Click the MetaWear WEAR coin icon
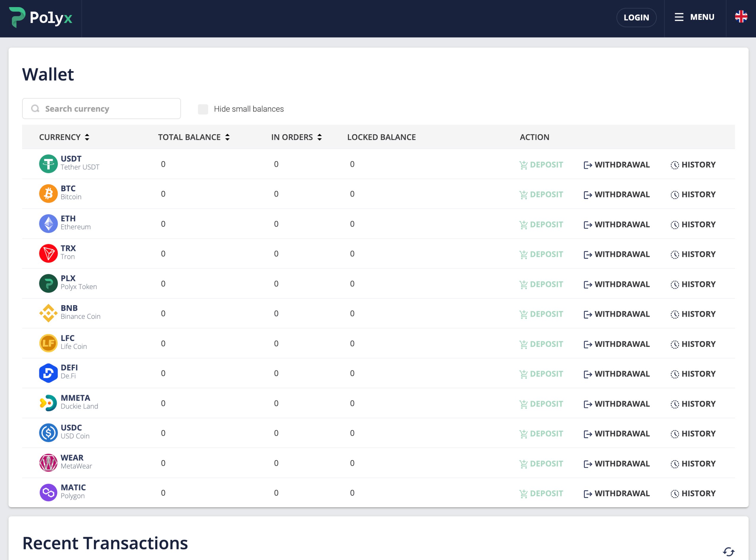Image resolution: width=756 pixels, height=560 pixels. click(48, 463)
